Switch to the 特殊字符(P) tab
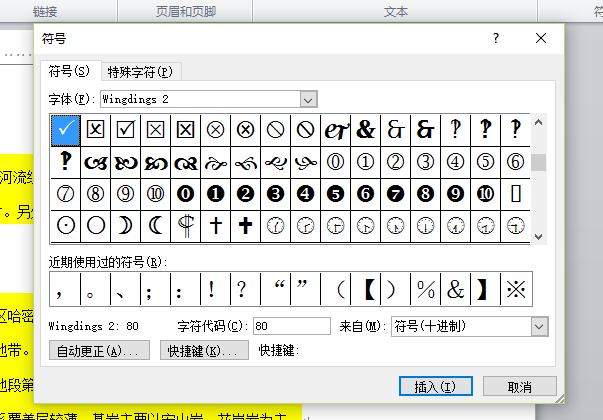 coord(140,72)
